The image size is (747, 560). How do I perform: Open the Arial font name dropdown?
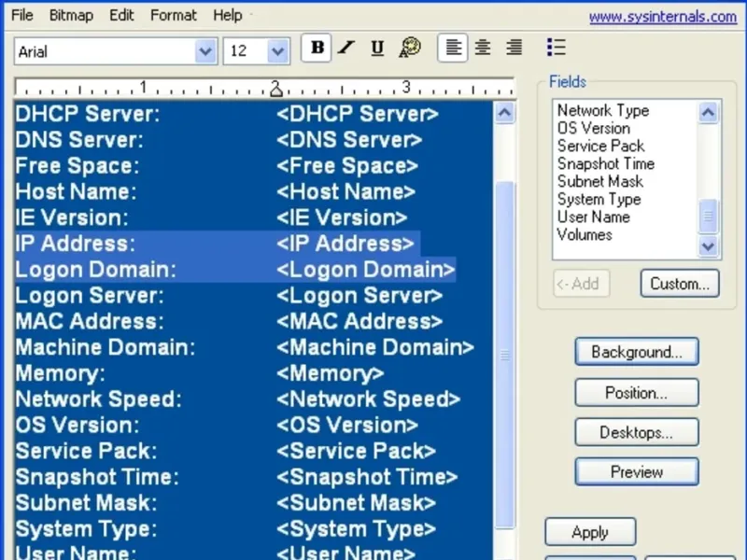click(x=205, y=51)
